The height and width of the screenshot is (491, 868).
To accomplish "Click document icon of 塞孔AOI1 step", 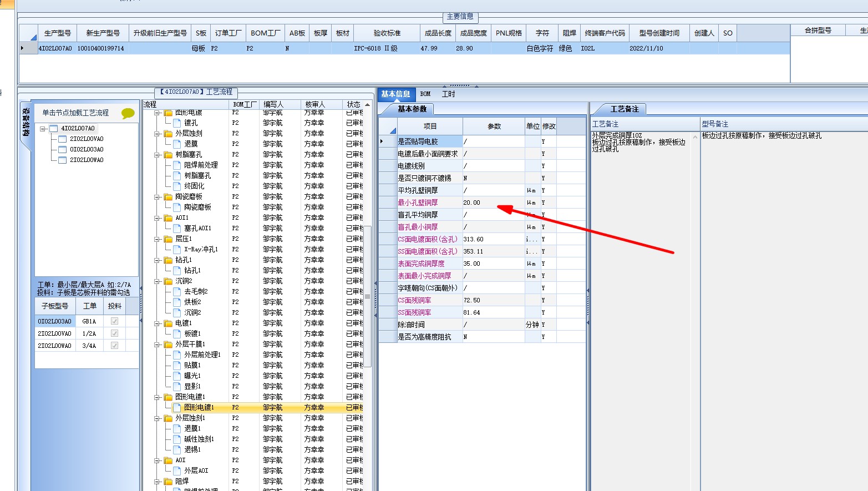I will coord(177,229).
